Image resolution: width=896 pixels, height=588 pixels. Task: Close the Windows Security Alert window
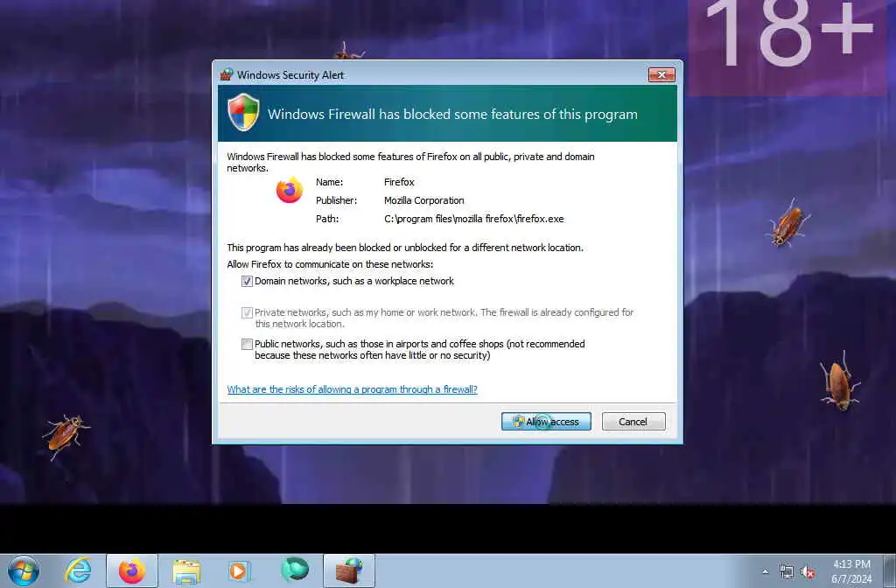(661, 75)
